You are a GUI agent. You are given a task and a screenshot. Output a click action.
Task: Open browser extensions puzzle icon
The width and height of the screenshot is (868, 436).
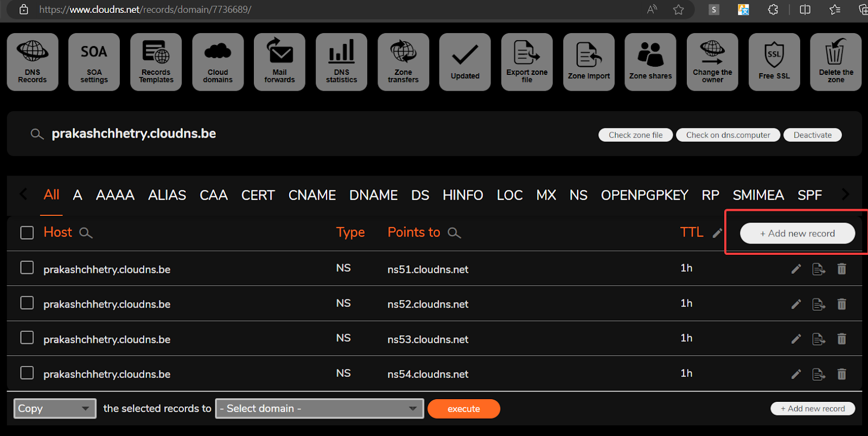pyautogui.click(x=773, y=10)
